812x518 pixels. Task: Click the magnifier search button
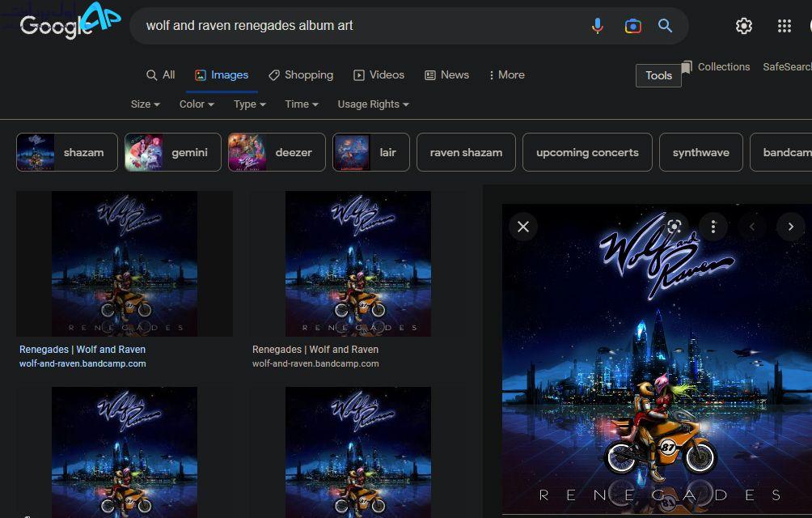pos(665,25)
